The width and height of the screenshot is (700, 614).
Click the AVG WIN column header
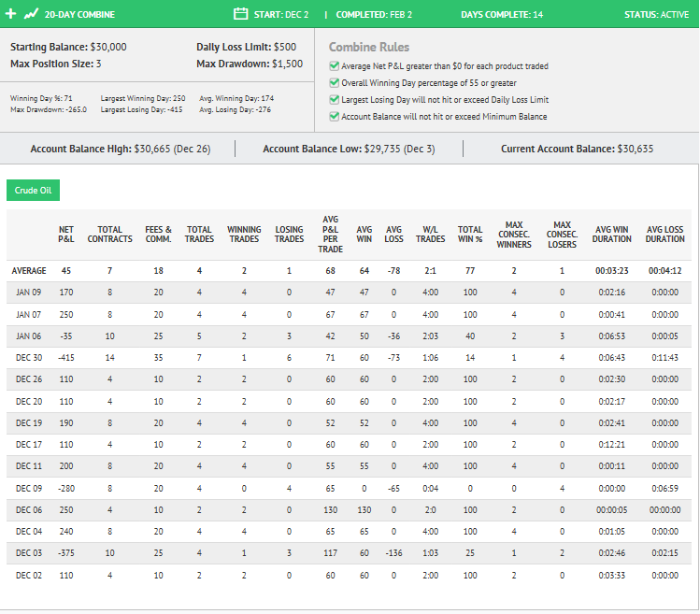pyautogui.click(x=364, y=234)
